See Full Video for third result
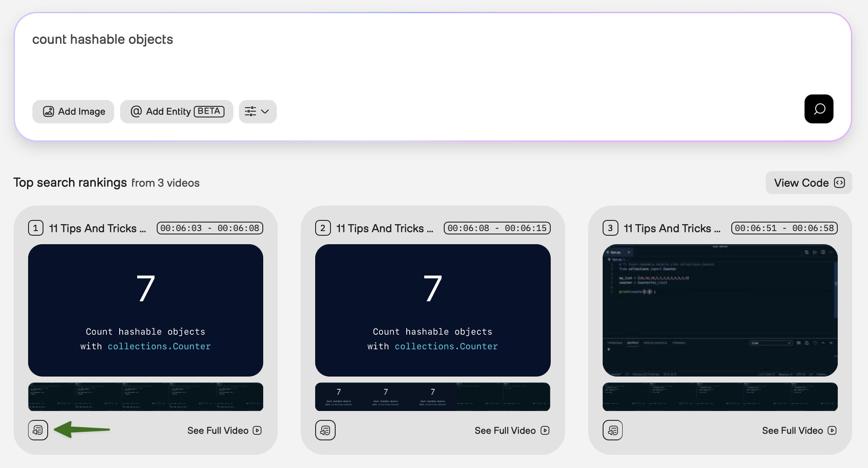The width and height of the screenshot is (868, 468). pyautogui.click(x=799, y=431)
